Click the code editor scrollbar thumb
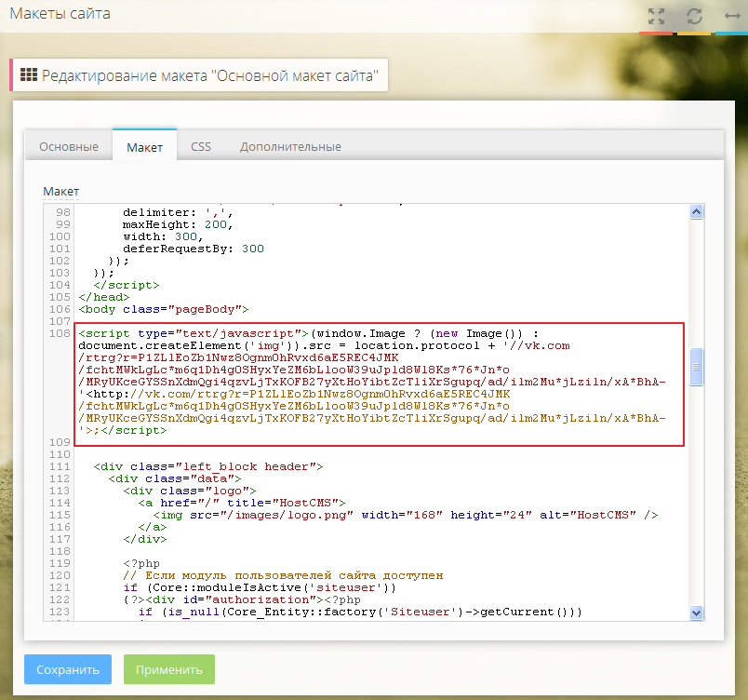 (x=695, y=368)
